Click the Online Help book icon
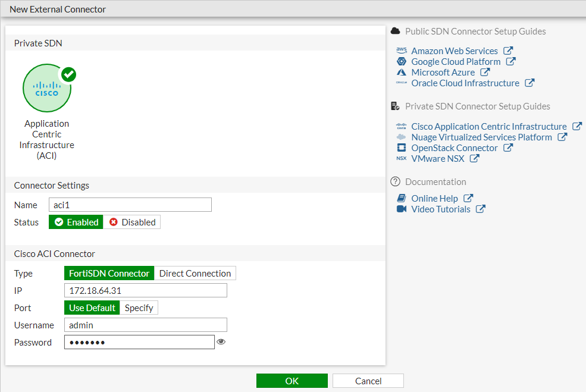 (x=402, y=198)
